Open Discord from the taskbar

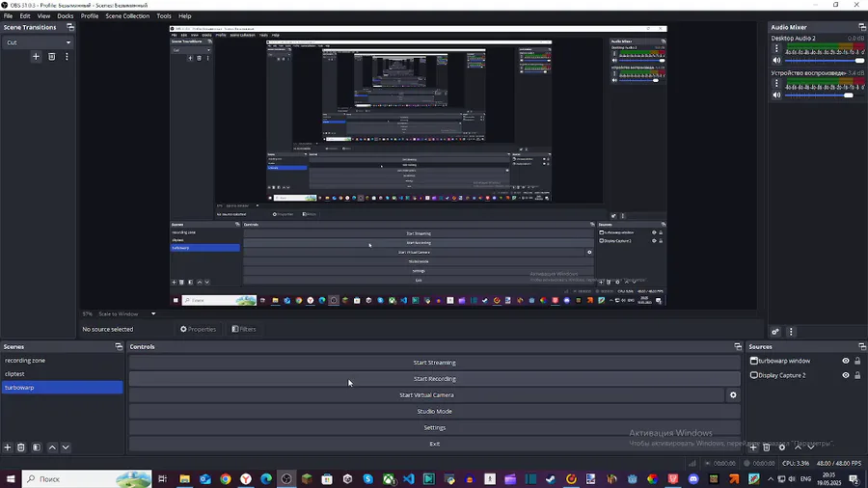[693, 479]
